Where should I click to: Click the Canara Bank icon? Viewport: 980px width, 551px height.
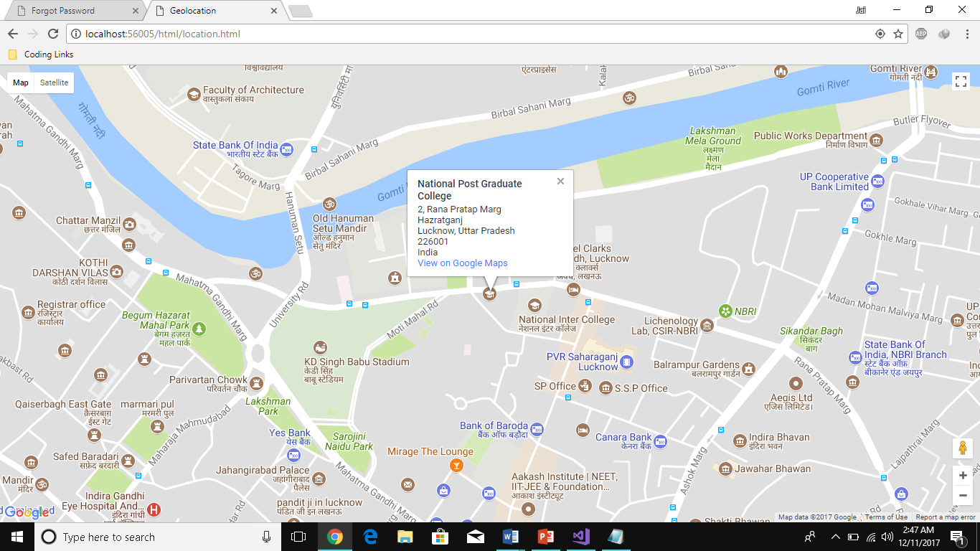(661, 441)
